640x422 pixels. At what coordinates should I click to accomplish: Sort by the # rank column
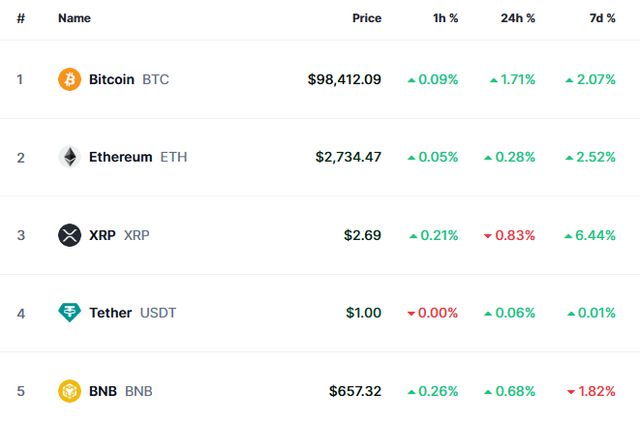coord(20,18)
